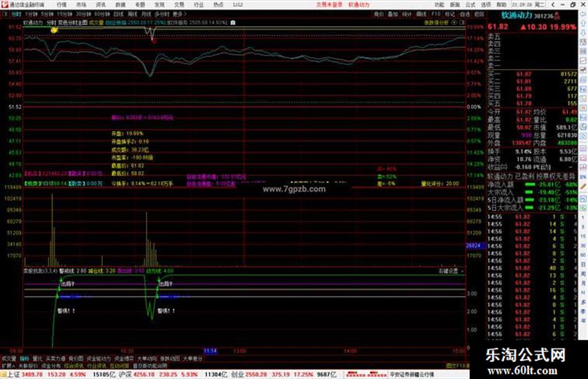Switch to 5分钟 period tab
588x379 pixels.
pyautogui.click(x=47, y=14)
